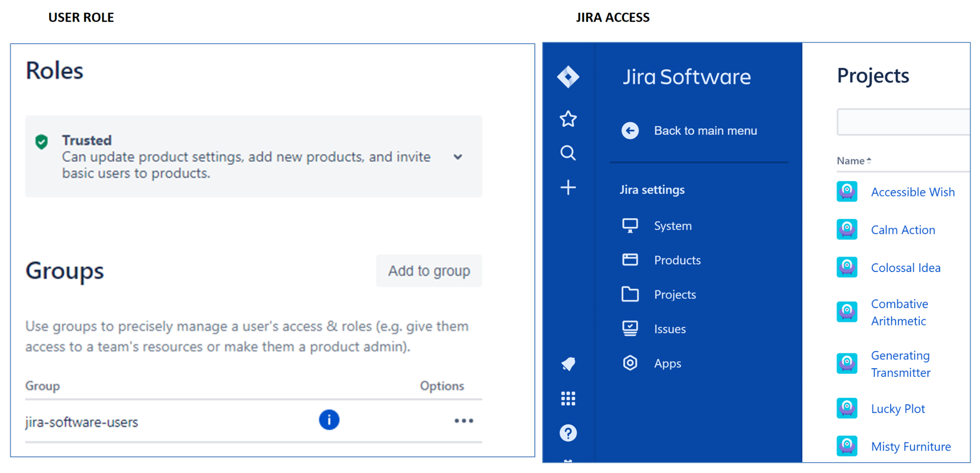Click Misty Furniture project avatar
This screenshot has height=473, width=980.
847,446
